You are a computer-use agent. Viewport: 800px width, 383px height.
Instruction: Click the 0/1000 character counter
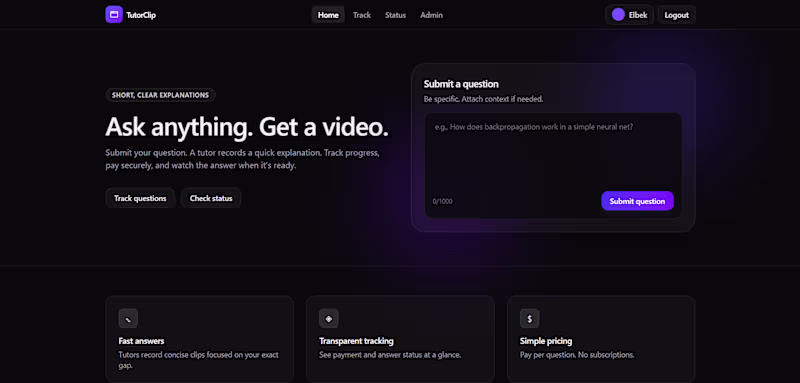pyautogui.click(x=442, y=201)
